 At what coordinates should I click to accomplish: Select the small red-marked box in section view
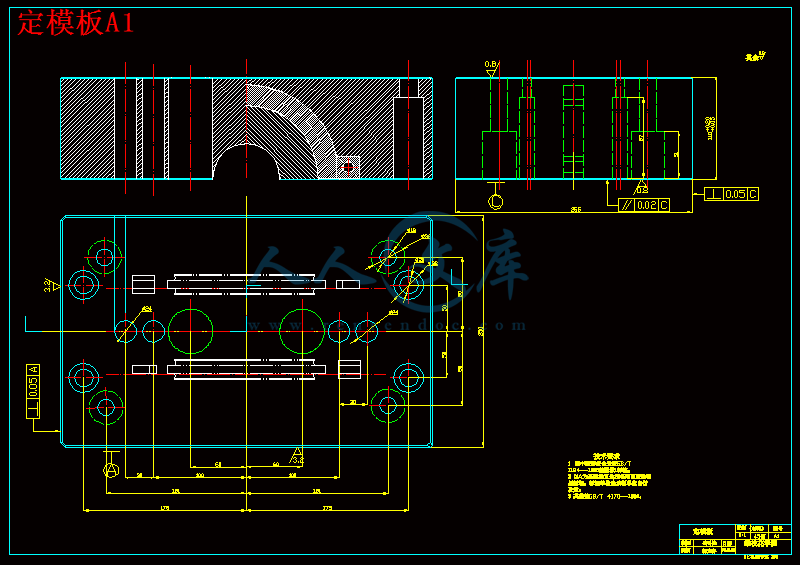(347, 166)
